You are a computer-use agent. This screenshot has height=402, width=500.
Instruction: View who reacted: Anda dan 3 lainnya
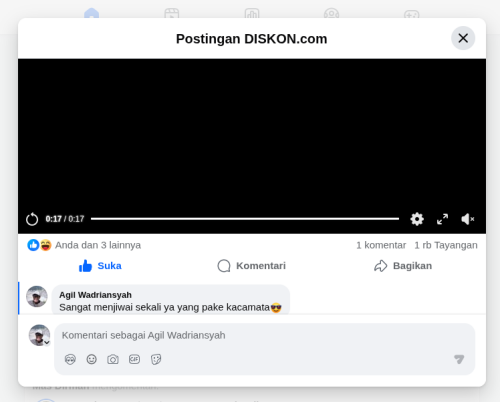(x=98, y=245)
